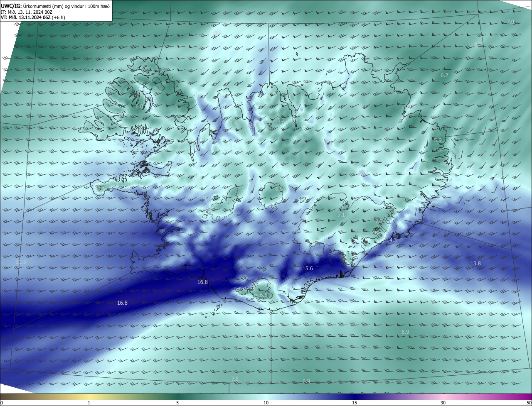Select the 'VT: Mið. 13.11.2024 06Z (+6 h)' line
This screenshot has height=406, width=532.
coord(33,17)
